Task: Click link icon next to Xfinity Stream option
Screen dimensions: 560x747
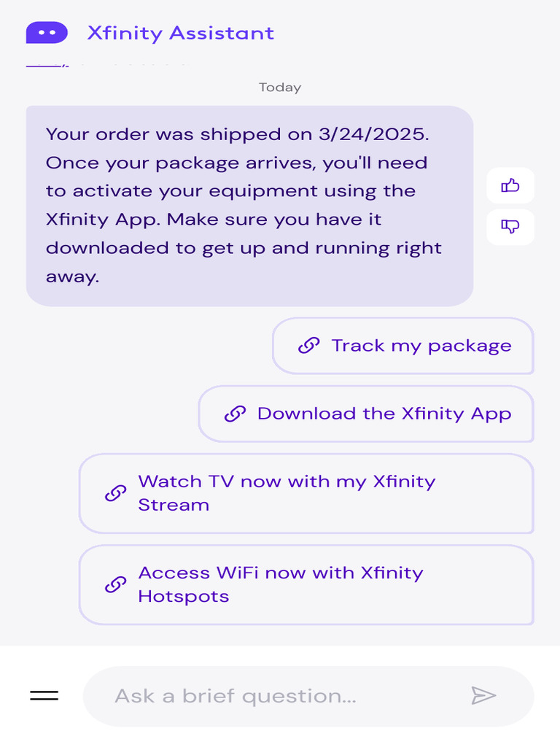Action: pyautogui.click(x=115, y=493)
